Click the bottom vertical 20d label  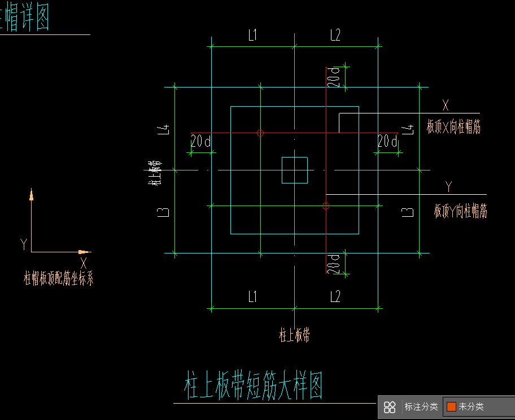[333, 264]
